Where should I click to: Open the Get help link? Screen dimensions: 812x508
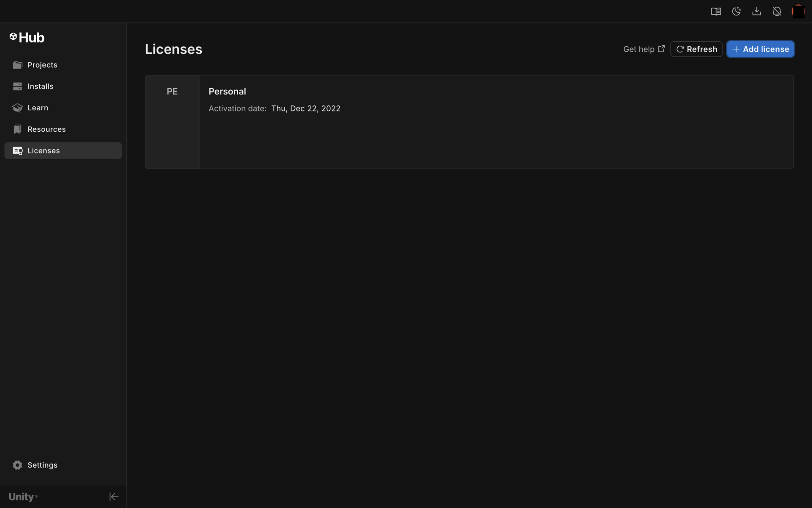click(x=643, y=49)
